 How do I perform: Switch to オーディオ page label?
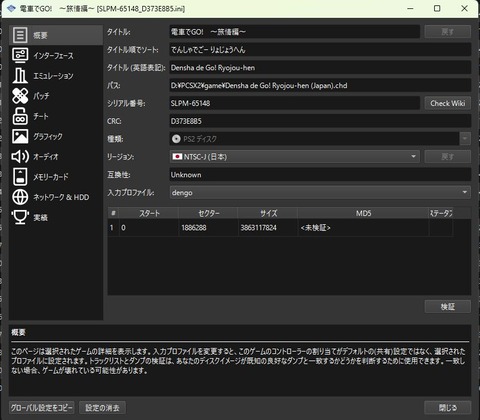[46, 157]
